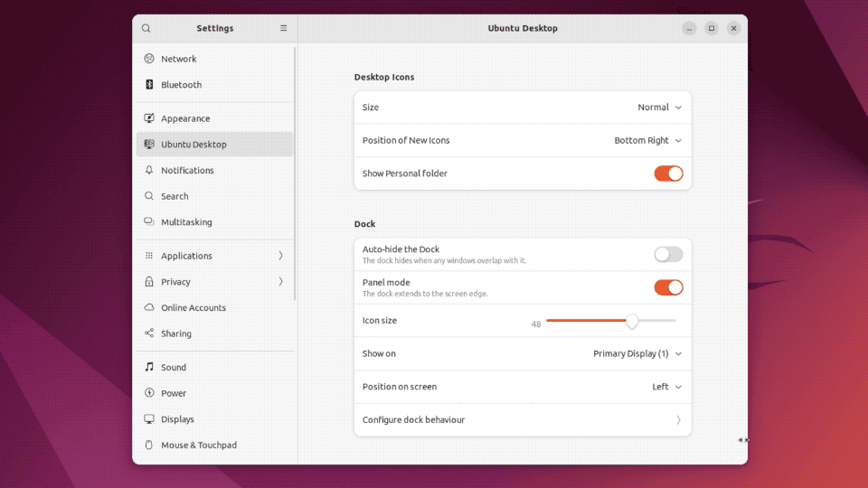Open the Sound settings label

coord(174,368)
